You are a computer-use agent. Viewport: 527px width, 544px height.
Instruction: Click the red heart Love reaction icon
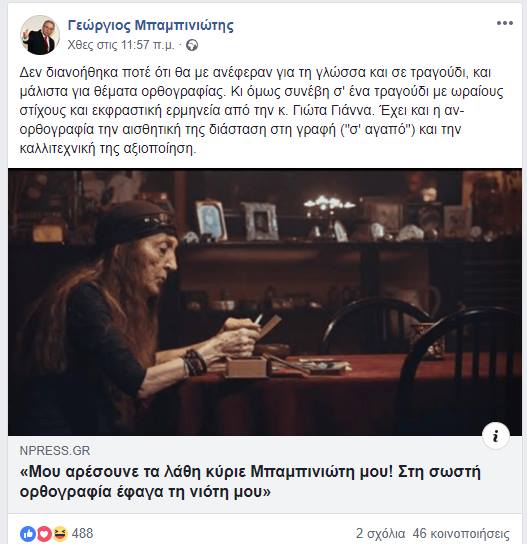(44, 534)
